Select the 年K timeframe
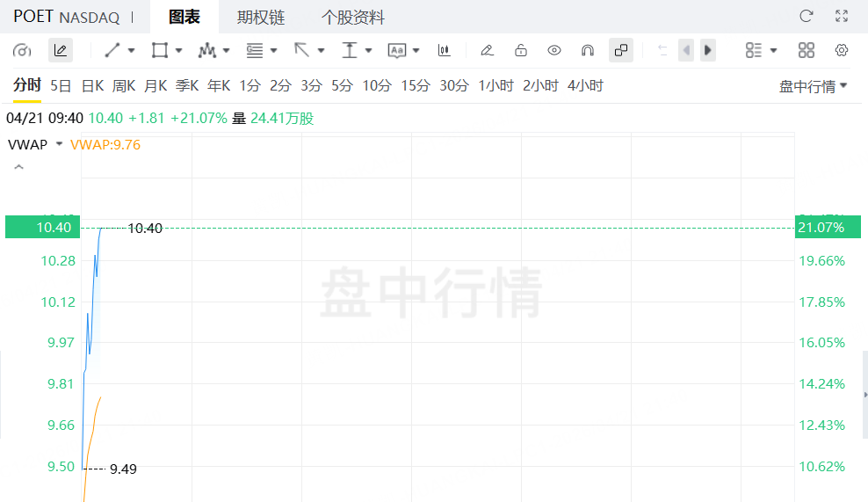Image resolution: width=868 pixels, height=502 pixels. point(219,86)
